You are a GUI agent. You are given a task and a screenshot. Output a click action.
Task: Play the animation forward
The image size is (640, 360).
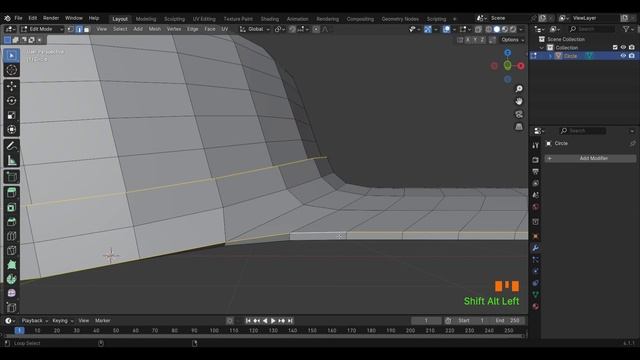(x=273, y=321)
